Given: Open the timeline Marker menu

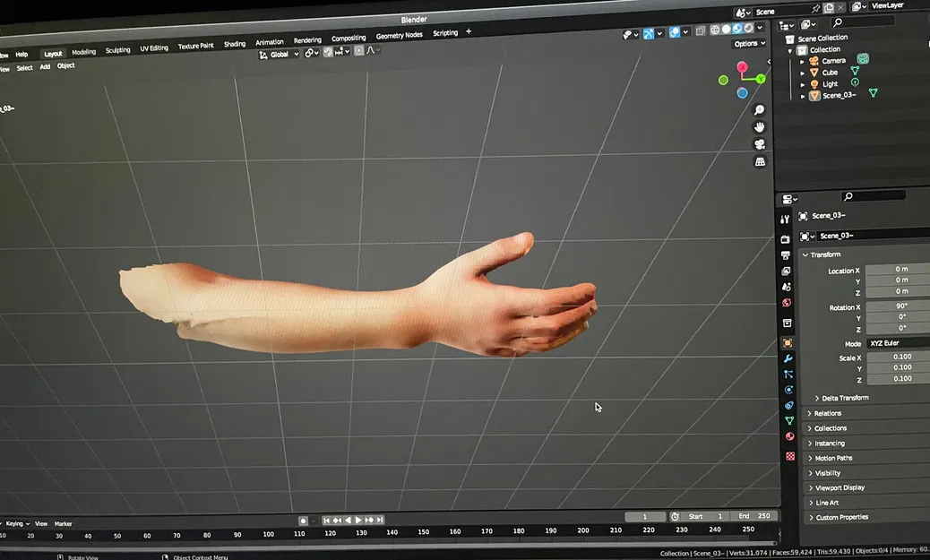Looking at the screenshot, I should point(64,524).
